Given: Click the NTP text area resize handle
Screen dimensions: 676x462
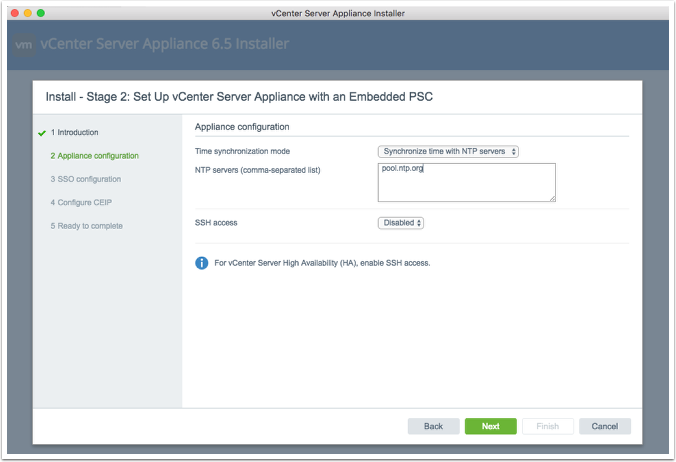Looking at the screenshot, I should click(x=551, y=198).
